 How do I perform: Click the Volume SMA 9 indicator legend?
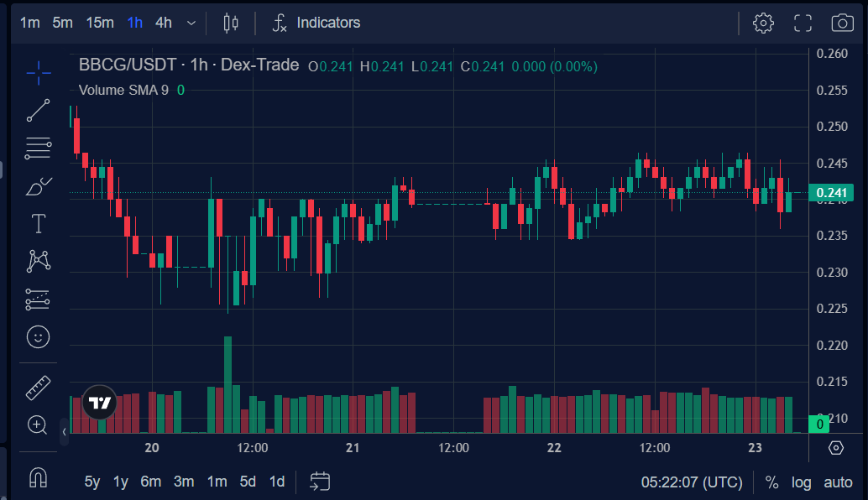pos(123,90)
